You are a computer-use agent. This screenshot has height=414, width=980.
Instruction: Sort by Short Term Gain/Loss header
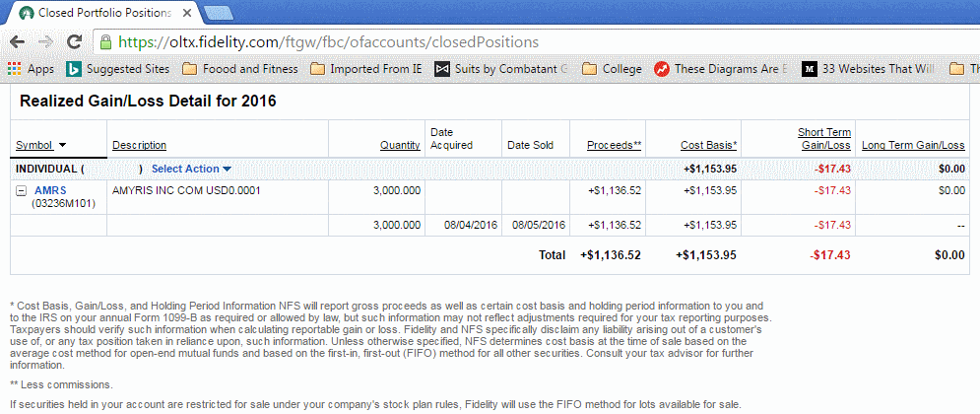pos(824,139)
